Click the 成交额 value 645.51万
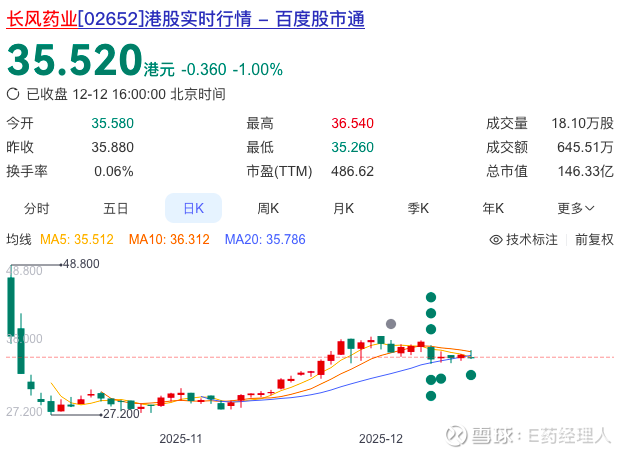The width and height of the screenshot is (630, 455). [x=585, y=148]
